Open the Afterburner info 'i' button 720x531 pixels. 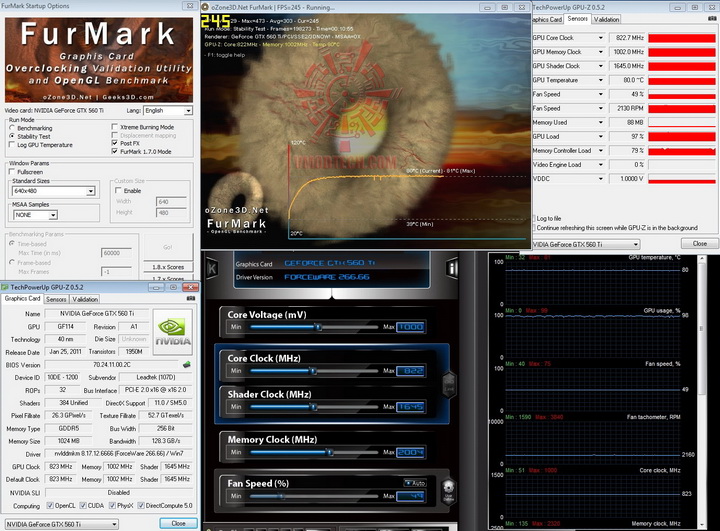point(453,266)
